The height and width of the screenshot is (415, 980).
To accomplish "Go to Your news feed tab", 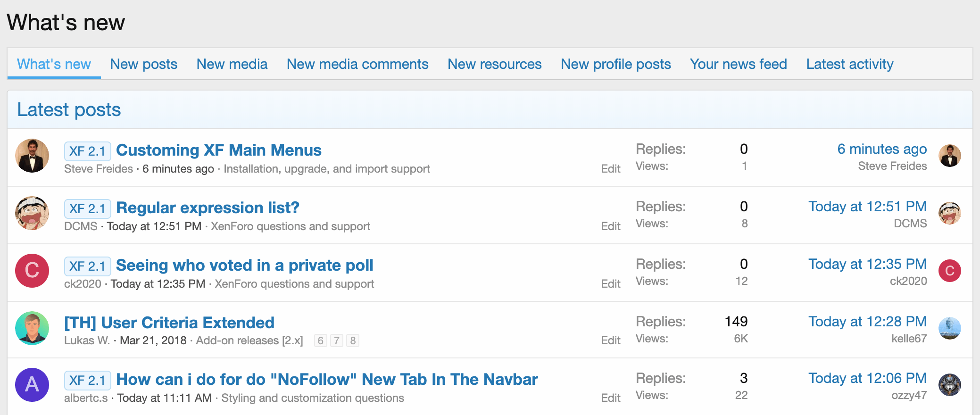I will (x=738, y=64).
